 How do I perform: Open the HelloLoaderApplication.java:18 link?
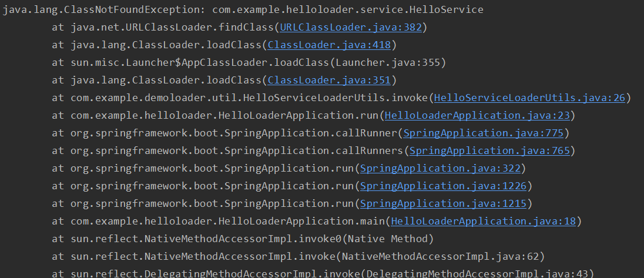(x=484, y=222)
